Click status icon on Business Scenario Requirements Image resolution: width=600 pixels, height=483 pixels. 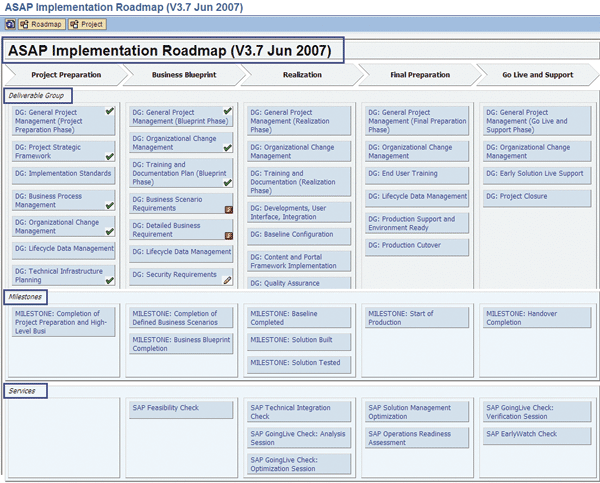click(x=229, y=209)
